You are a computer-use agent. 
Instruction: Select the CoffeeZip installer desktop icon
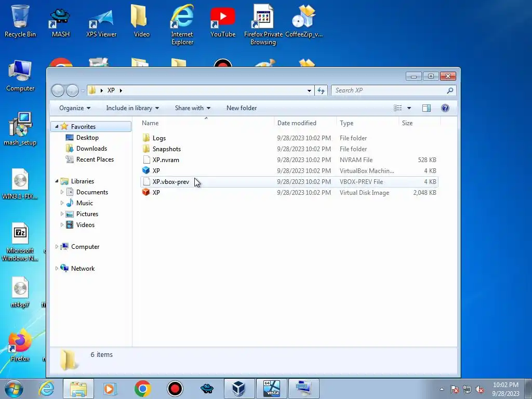[304, 21]
